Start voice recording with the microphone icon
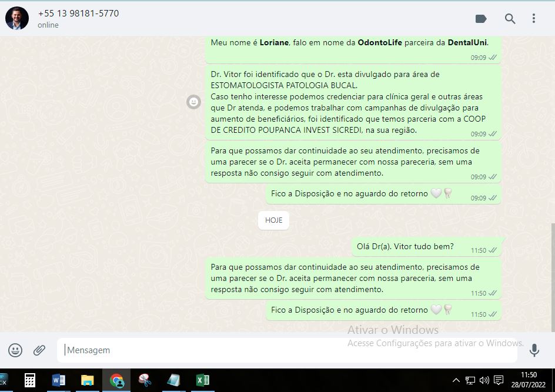 [x=534, y=350]
